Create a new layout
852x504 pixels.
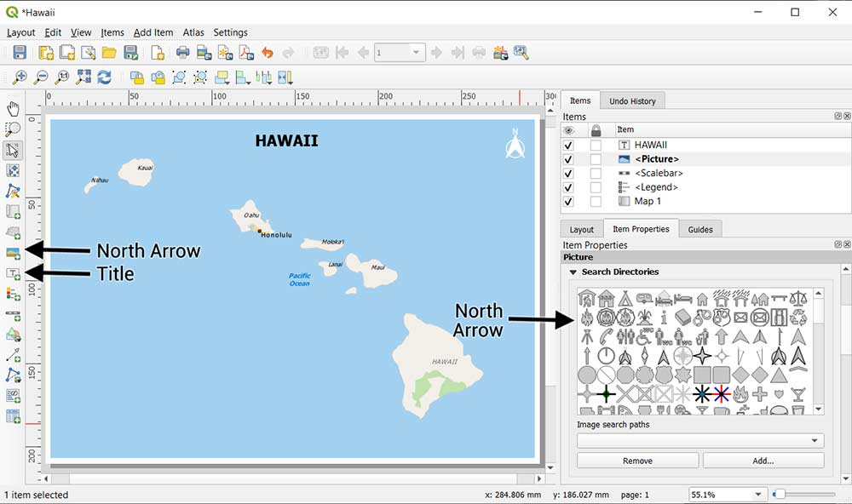pos(46,53)
